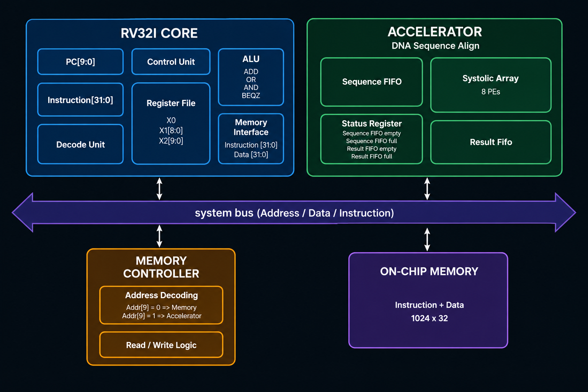Click the RV32I CORE title
The height and width of the screenshot is (392, 588).
click(x=159, y=33)
